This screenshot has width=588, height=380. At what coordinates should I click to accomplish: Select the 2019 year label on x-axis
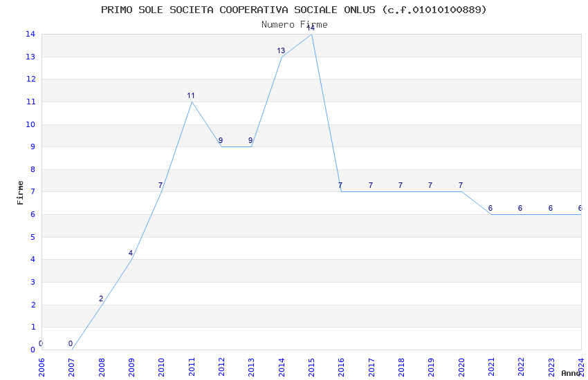[431, 367]
